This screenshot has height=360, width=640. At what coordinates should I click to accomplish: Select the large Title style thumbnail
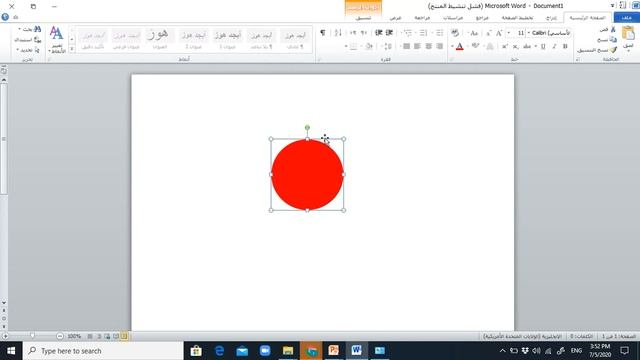tap(160, 39)
